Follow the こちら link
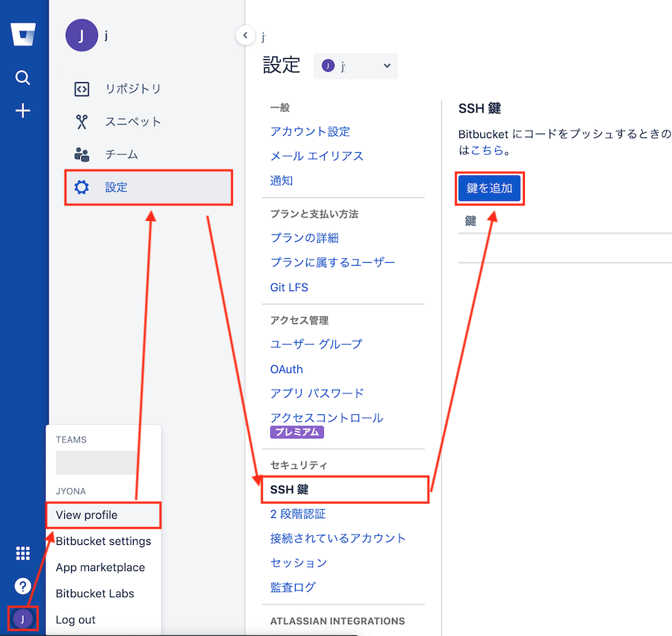 tap(487, 150)
